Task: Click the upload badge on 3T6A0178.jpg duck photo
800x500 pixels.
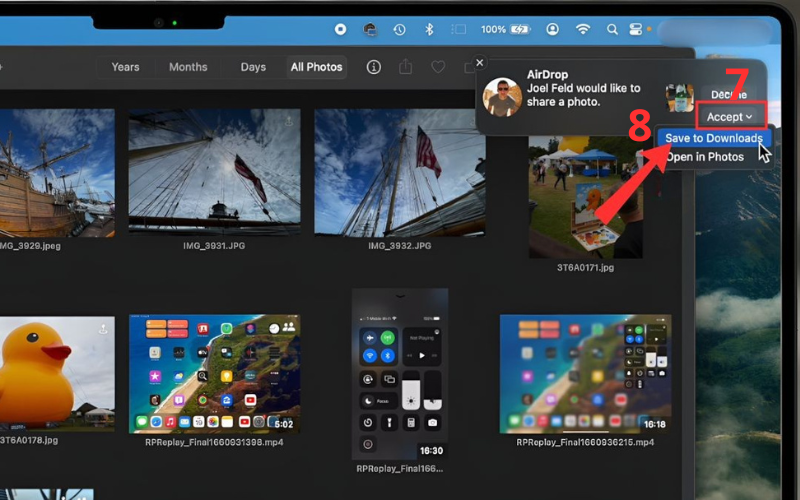Action: point(103,329)
